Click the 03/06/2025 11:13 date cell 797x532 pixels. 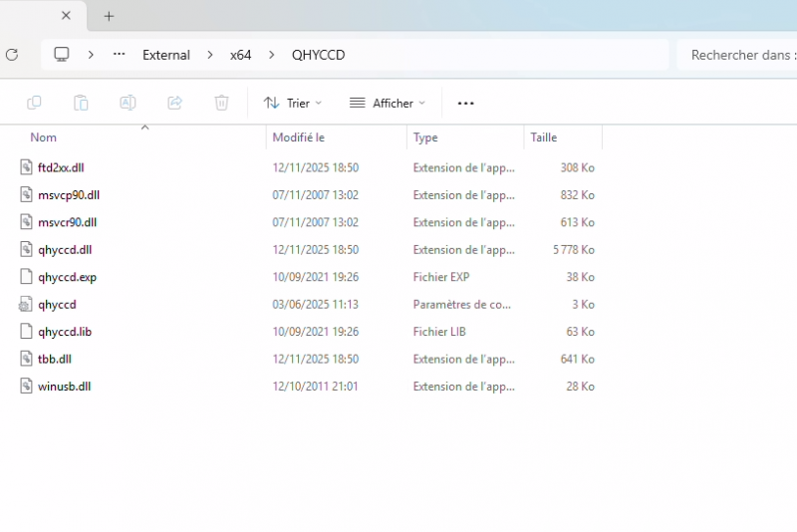point(315,305)
